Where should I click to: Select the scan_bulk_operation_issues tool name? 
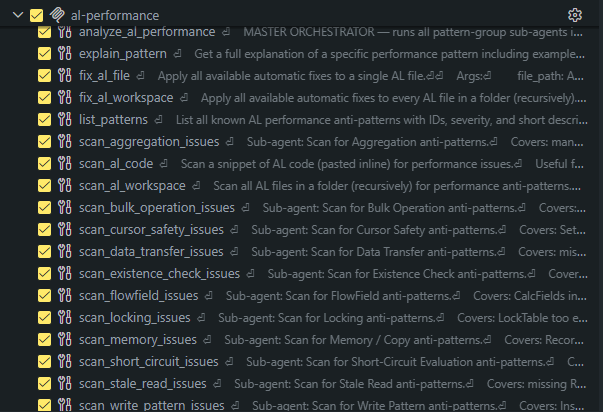pos(157,208)
